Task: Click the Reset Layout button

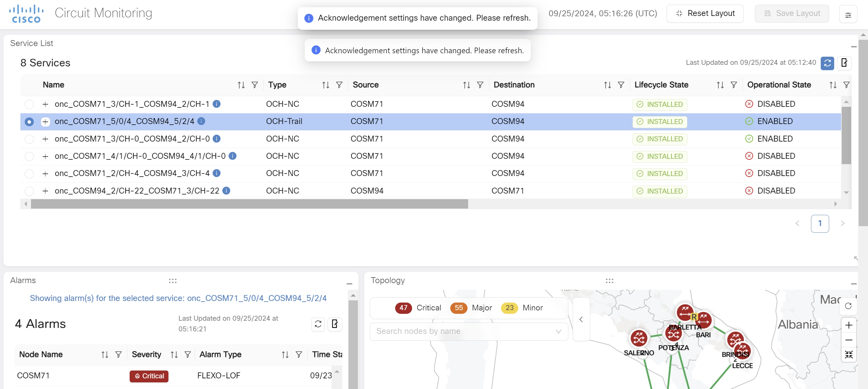Action: point(705,14)
